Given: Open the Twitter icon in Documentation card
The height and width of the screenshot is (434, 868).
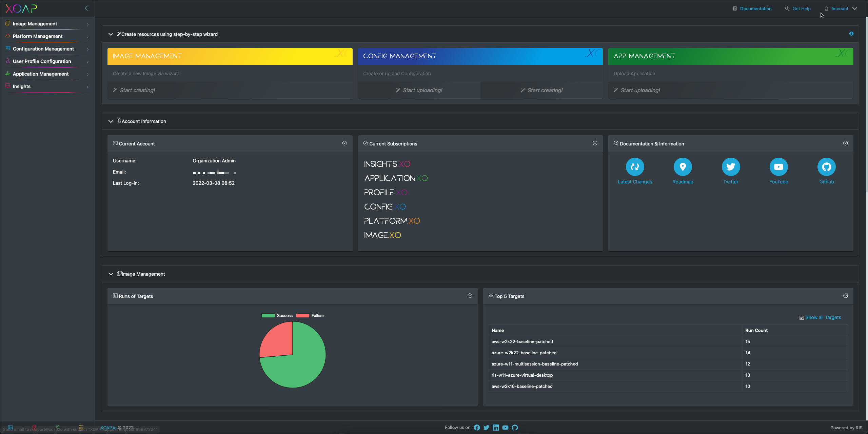Looking at the screenshot, I should tap(731, 167).
